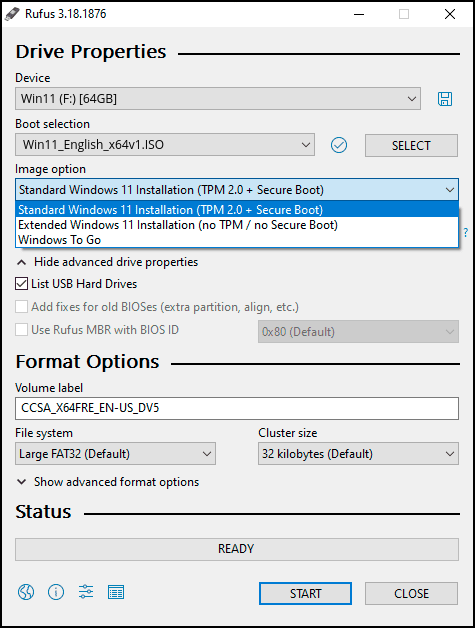475x628 pixels.
Task: Open the About info icon
Action: (56, 592)
